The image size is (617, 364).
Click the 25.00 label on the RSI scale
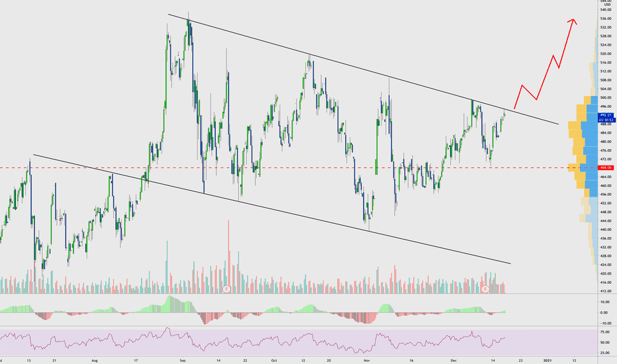pyautogui.click(x=605, y=353)
